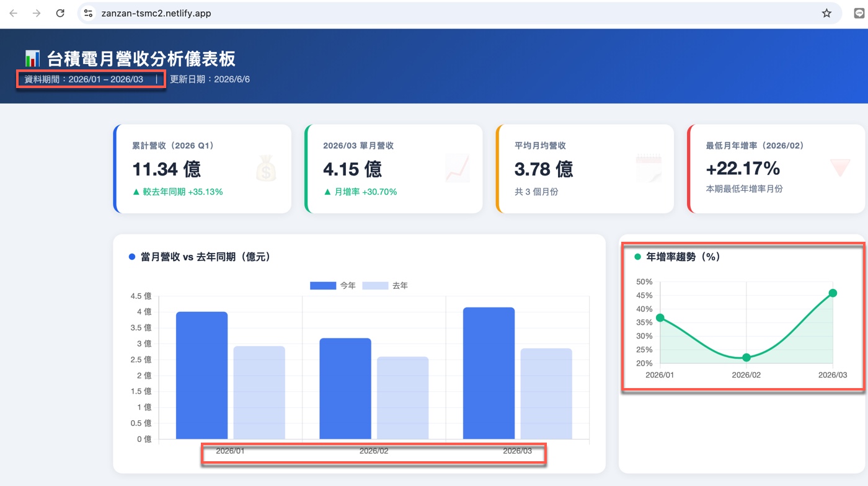Screen dimensions: 868x486
Task: Click the 2026/03 label under the line chart
Action: tap(833, 375)
